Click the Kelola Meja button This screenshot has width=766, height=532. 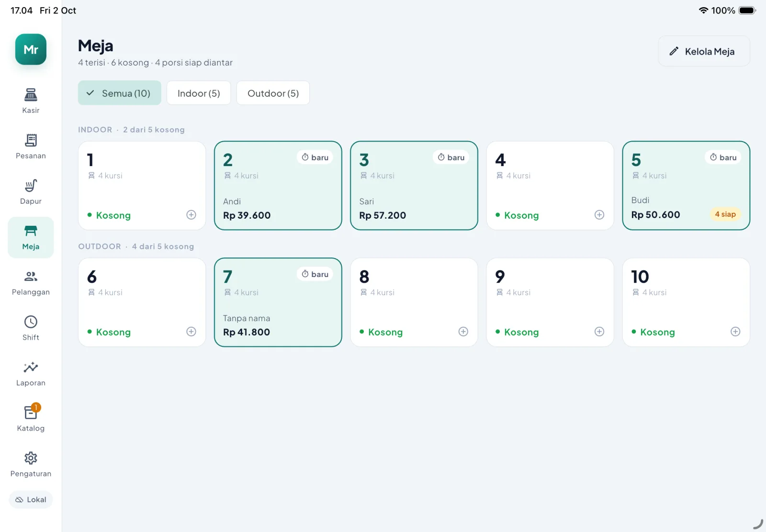tap(704, 51)
